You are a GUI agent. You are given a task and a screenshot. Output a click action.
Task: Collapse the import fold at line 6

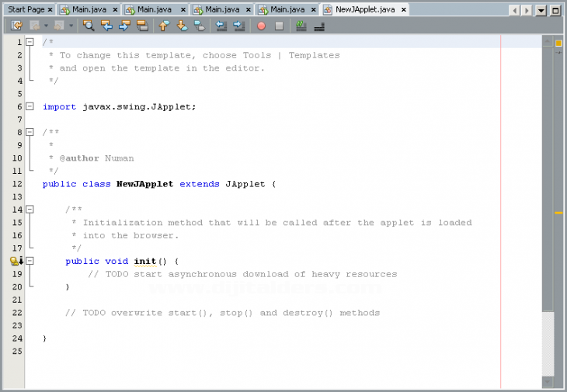[x=30, y=106]
